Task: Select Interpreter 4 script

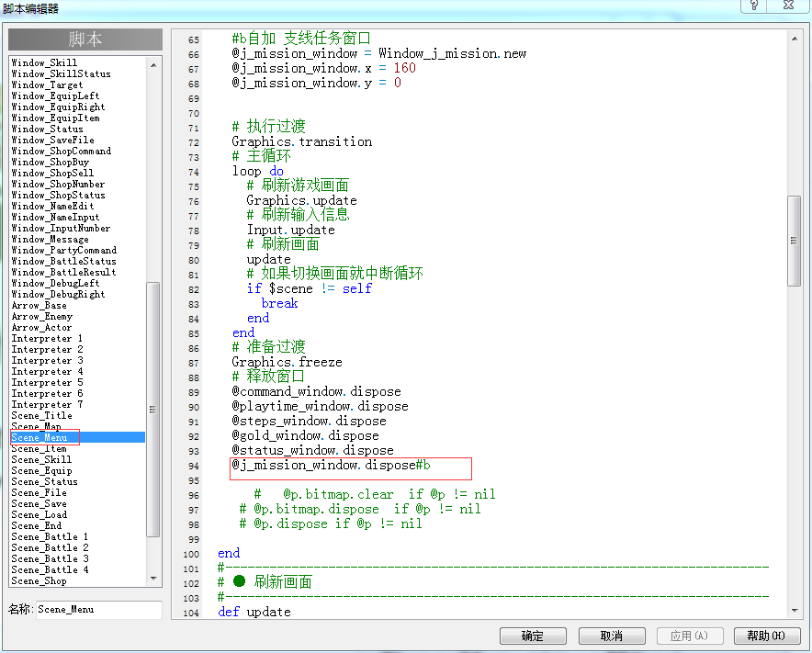Action: pos(47,371)
